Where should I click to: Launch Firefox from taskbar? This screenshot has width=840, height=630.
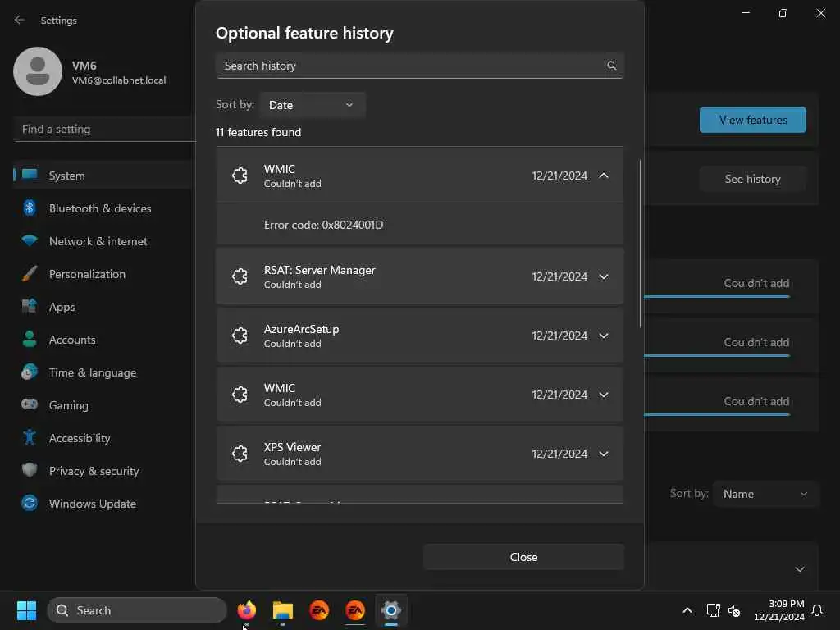246,610
